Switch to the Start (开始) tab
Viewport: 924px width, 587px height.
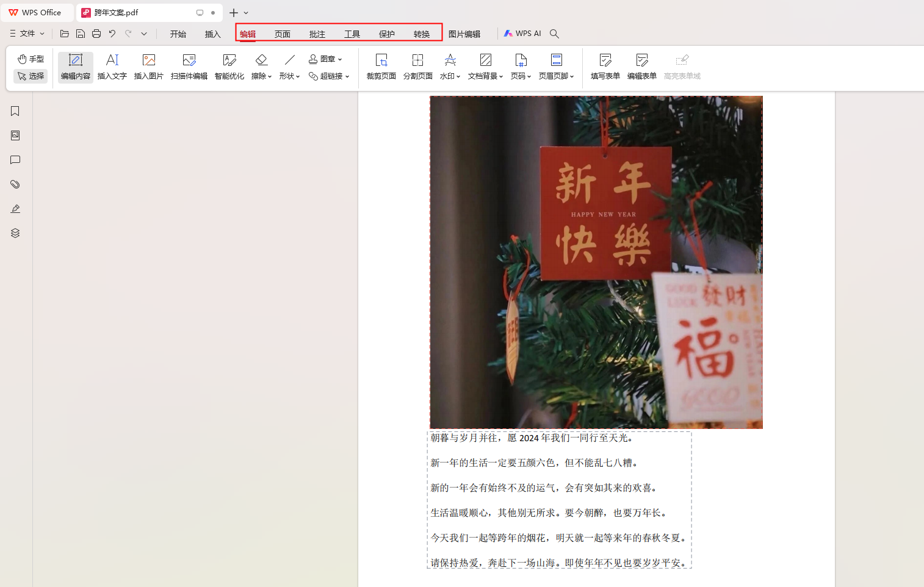point(178,34)
